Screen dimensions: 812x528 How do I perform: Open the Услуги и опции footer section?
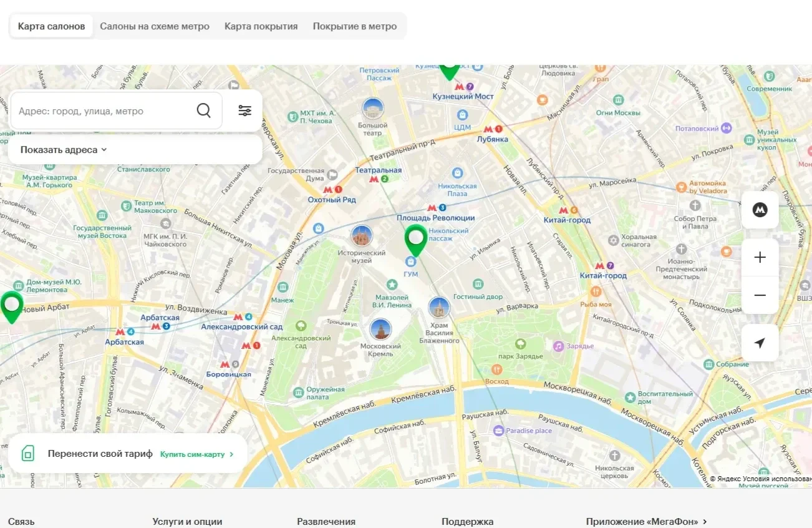point(187,522)
